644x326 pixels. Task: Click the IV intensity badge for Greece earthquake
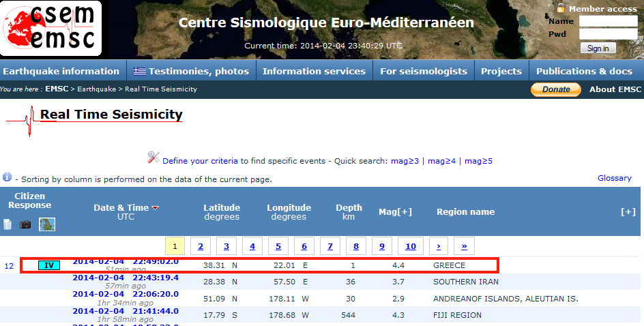tap(48, 265)
